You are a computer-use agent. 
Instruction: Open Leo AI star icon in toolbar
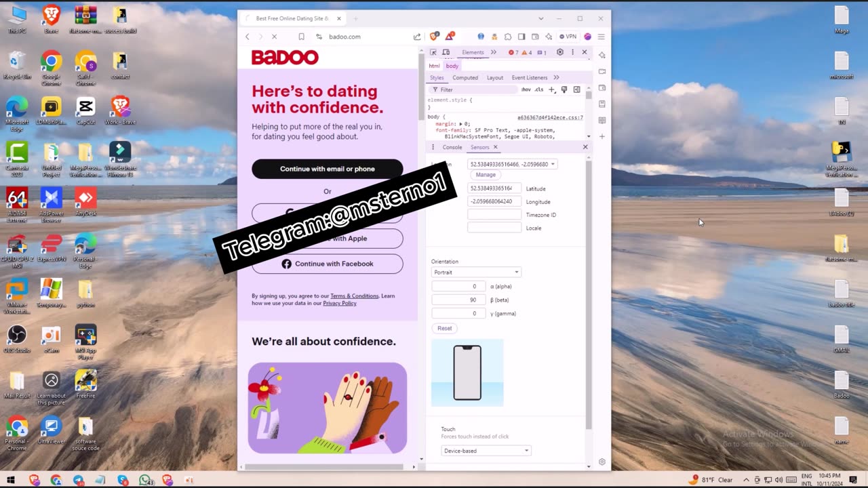tap(549, 37)
